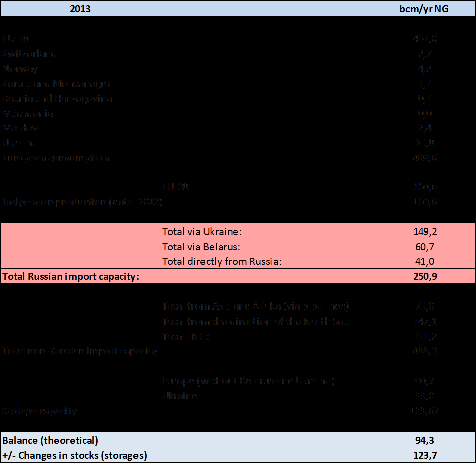
Task: Click the 'Balance (theoretical)' cell
Action: pyautogui.click(x=50, y=440)
